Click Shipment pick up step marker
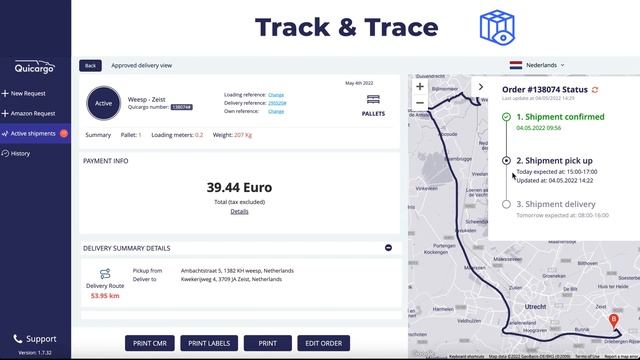 pos(506,160)
